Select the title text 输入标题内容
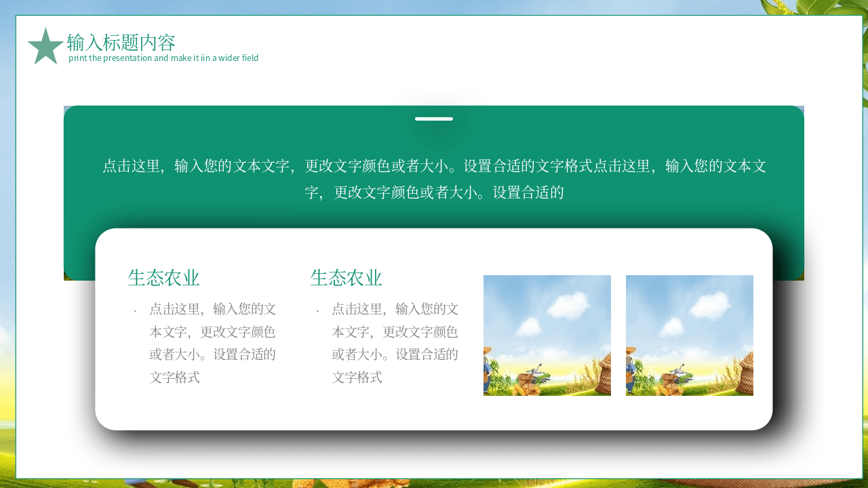 121,42
